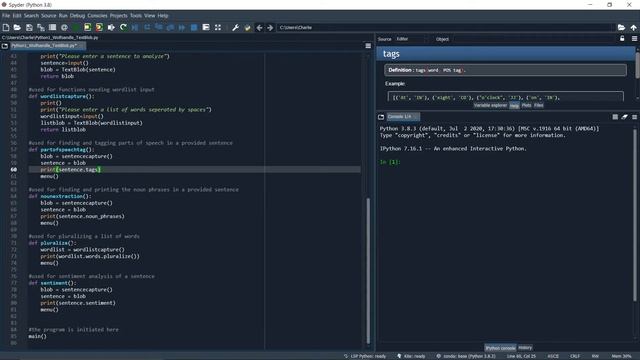Click the file switcher list icon

[52, 27]
